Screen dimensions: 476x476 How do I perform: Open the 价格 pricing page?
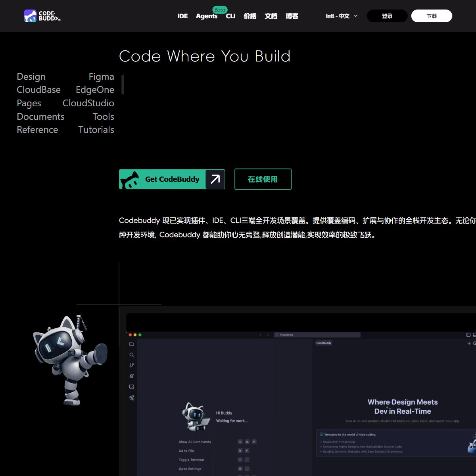click(250, 16)
